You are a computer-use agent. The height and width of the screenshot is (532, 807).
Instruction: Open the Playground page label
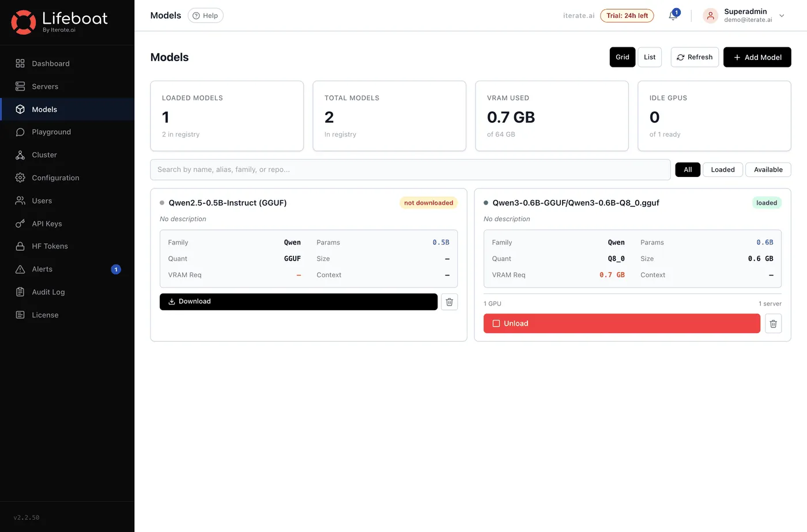tap(51, 132)
